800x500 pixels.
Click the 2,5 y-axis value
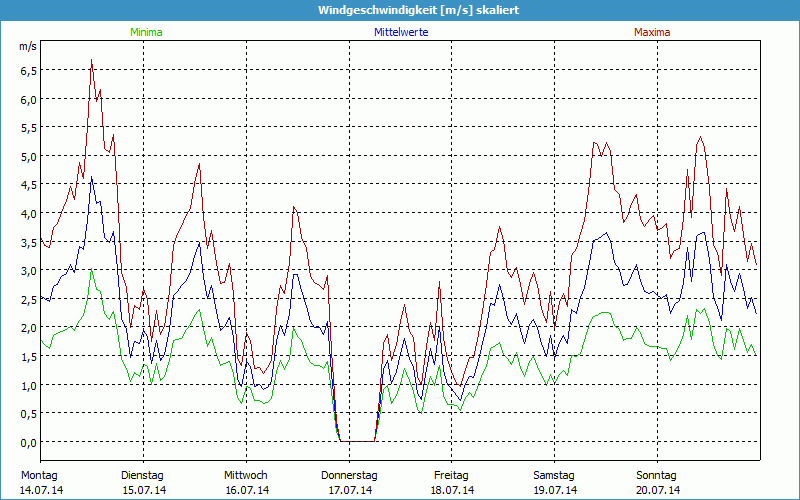(x=29, y=299)
